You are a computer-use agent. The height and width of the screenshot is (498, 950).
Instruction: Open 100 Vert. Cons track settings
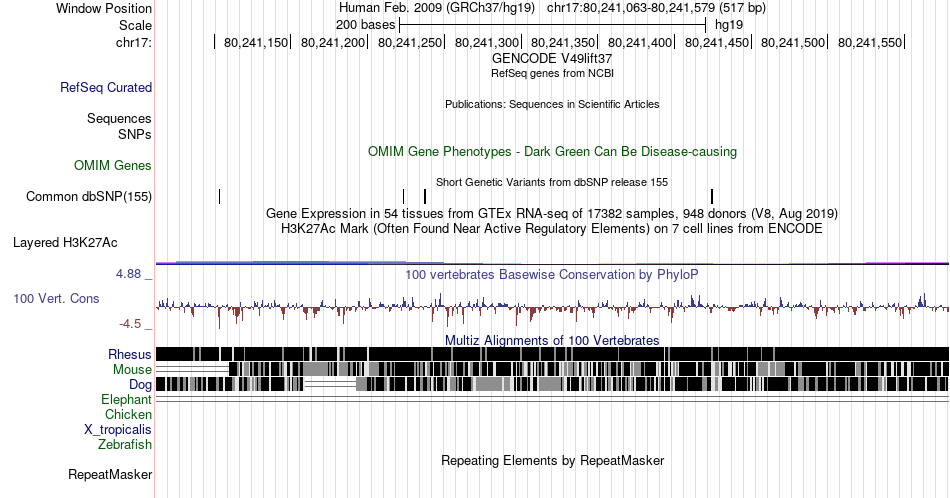(56, 298)
